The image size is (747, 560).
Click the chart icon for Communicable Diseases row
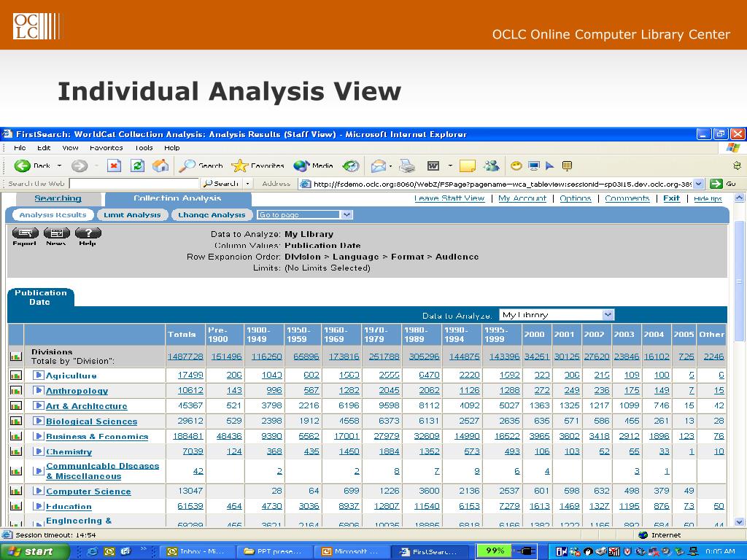click(x=16, y=471)
